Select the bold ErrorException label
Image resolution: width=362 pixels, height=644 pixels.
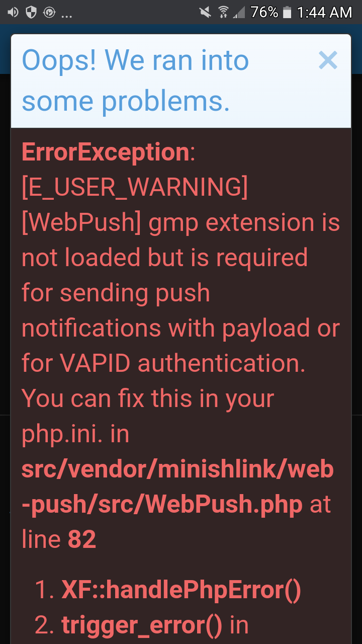tap(105, 152)
